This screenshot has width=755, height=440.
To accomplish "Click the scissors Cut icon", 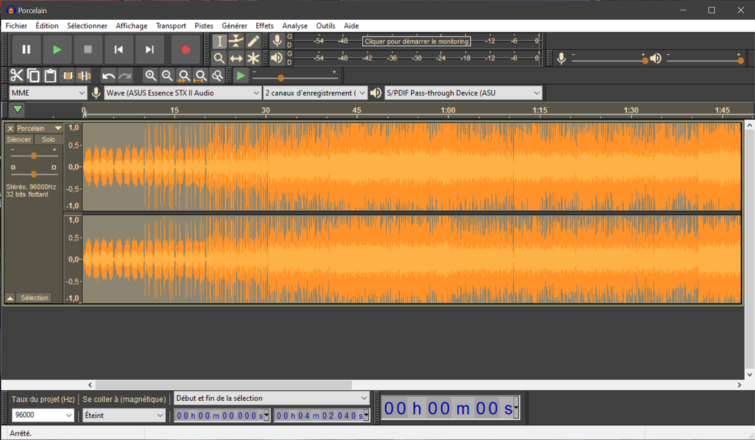I will 17,76.
